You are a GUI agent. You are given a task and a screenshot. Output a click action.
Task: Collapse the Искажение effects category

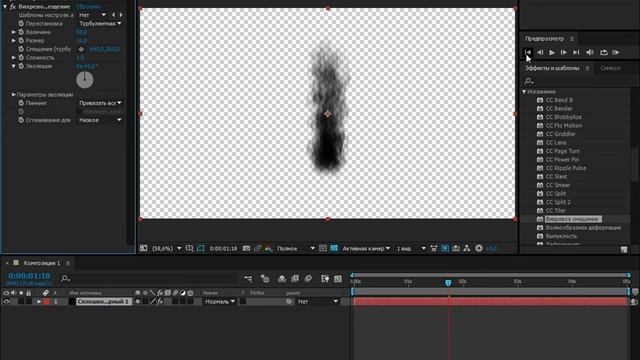pos(524,92)
